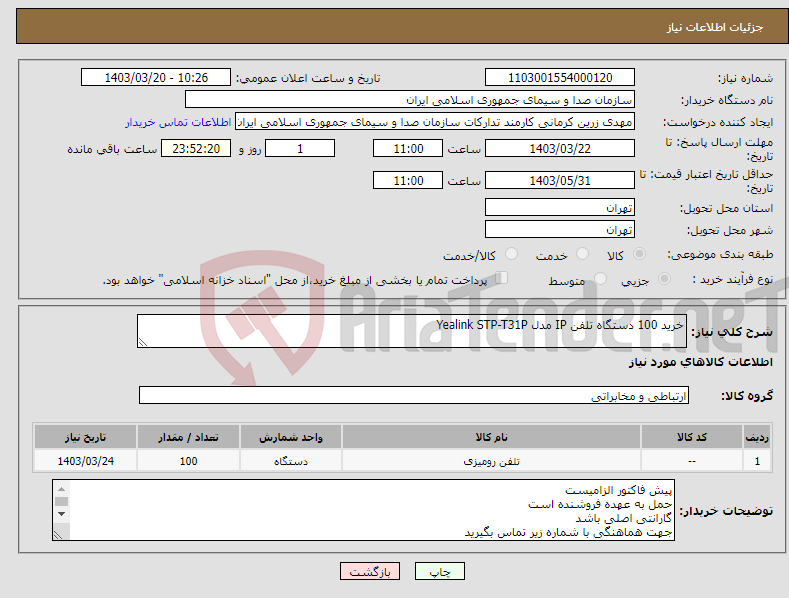Image resolution: width=789 pixels, height=598 pixels.
Task: Click resize handle of buyer notes textarea
Action: [58, 535]
